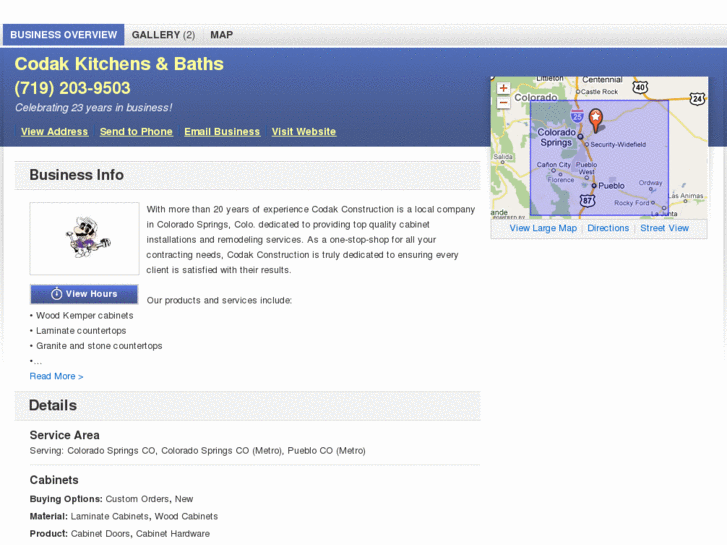This screenshot has width=727, height=545.
Task: Click the Codak Kitchens & Baths title
Action: pos(119,64)
